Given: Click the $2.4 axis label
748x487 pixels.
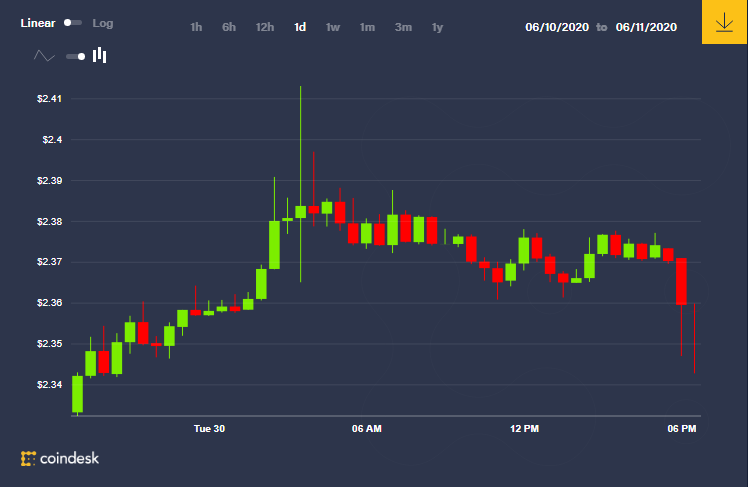Looking at the screenshot, I should 52,140.
